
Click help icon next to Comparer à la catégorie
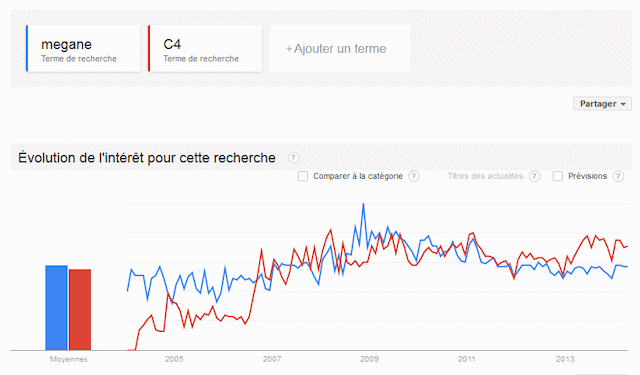(x=414, y=176)
